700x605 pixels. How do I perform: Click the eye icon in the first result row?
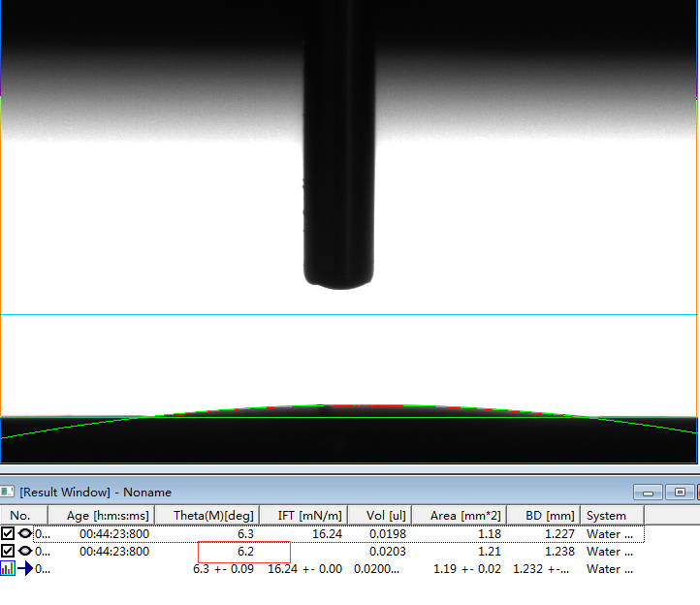[x=24, y=533]
